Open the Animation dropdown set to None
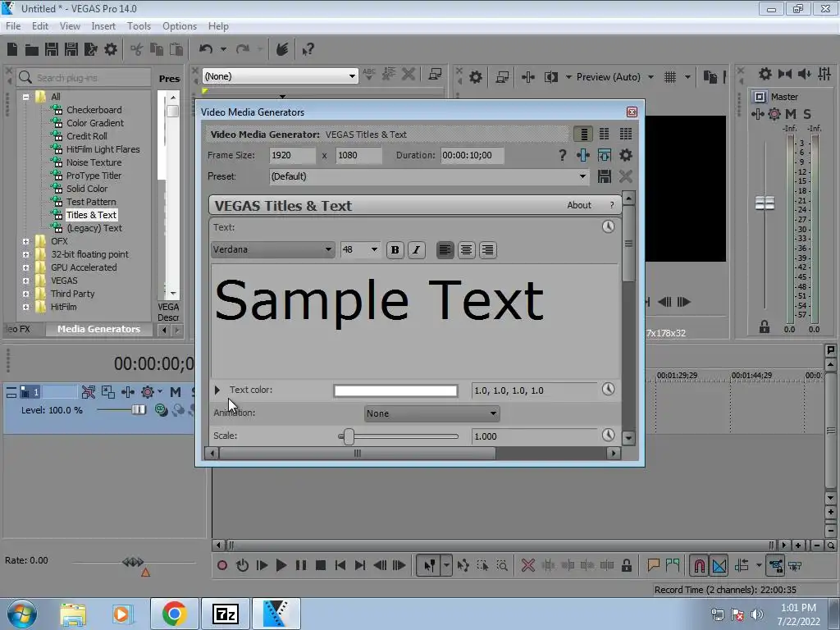This screenshot has height=630, width=840. [x=431, y=413]
